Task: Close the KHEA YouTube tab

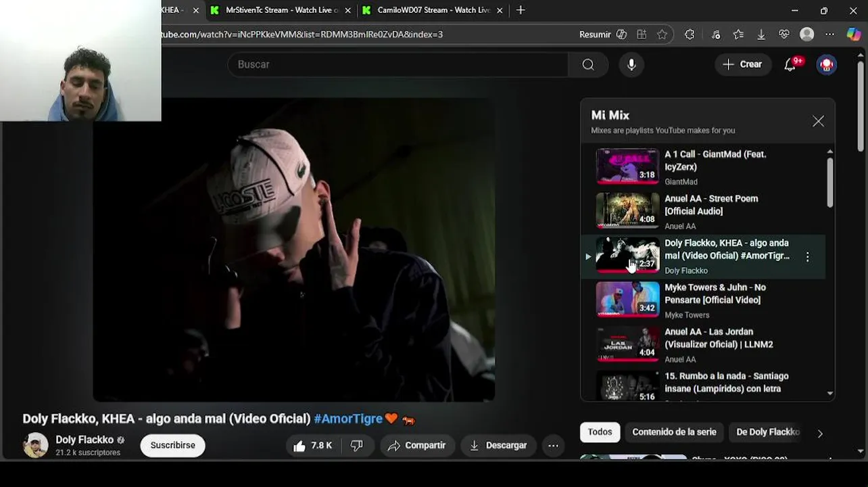Action: [x=195, y=10]
